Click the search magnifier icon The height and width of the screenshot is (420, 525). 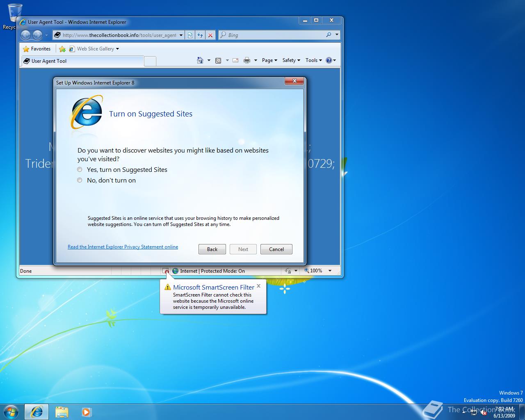tap(329, 35)
